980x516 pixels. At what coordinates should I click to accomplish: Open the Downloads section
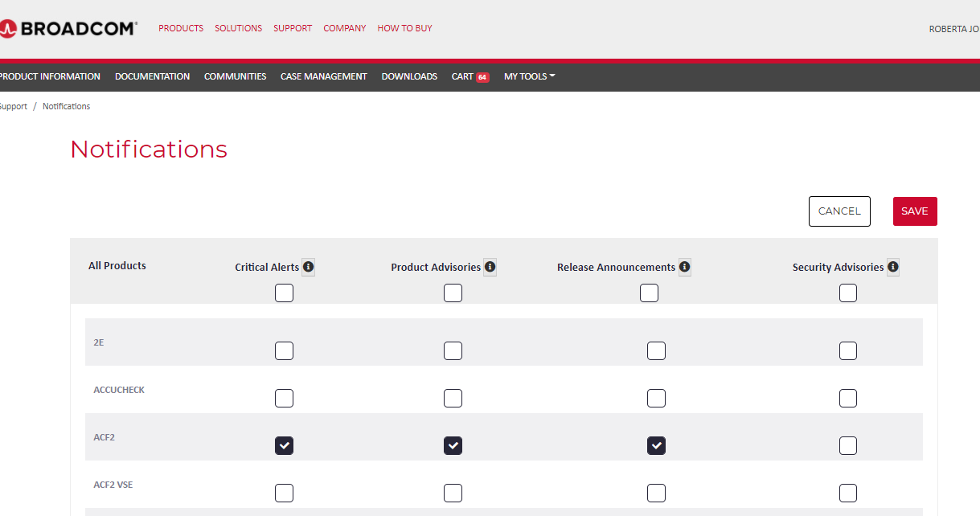click(x=409, y=76)
